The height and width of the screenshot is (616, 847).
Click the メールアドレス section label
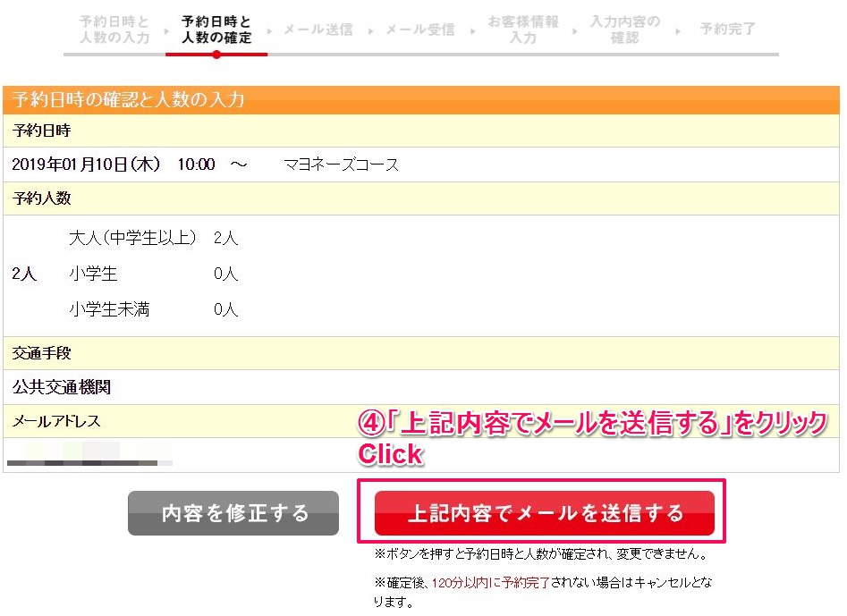(x=56, y=421)
